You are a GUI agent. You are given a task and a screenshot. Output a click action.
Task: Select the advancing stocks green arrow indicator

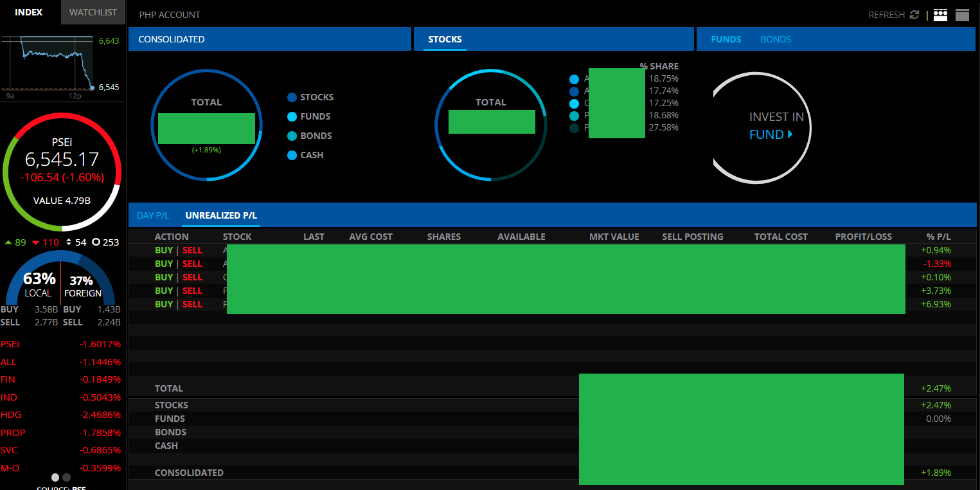[x=8, y=242]
